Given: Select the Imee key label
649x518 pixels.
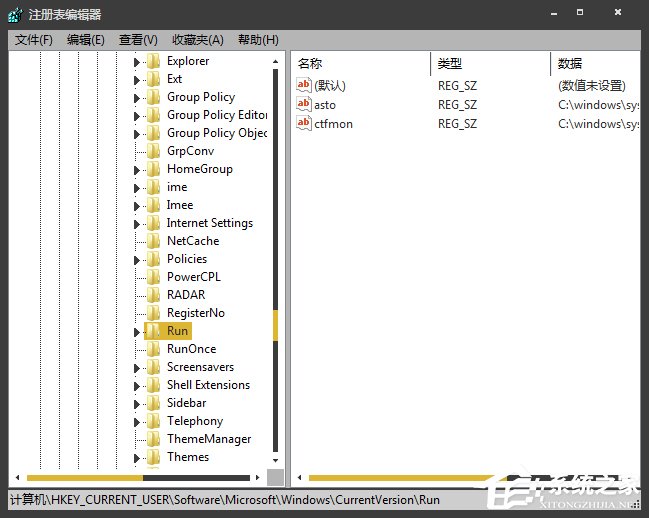Looking at the screenshot, I should pyautogui.click(x=180, y=205).
